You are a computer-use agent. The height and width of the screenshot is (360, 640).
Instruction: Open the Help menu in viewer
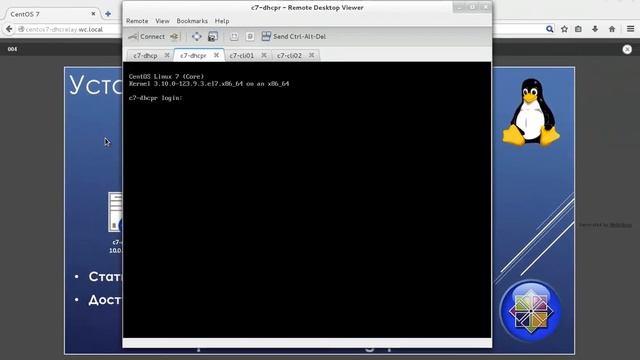pyautogui.click(x=222, y=21)
